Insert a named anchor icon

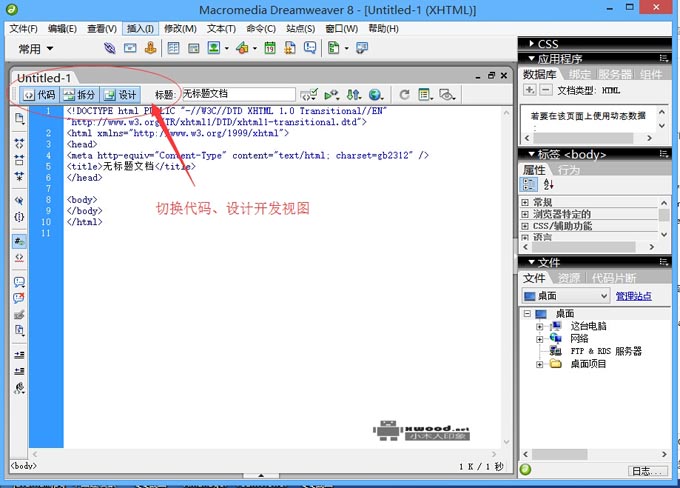pos(150,48)
